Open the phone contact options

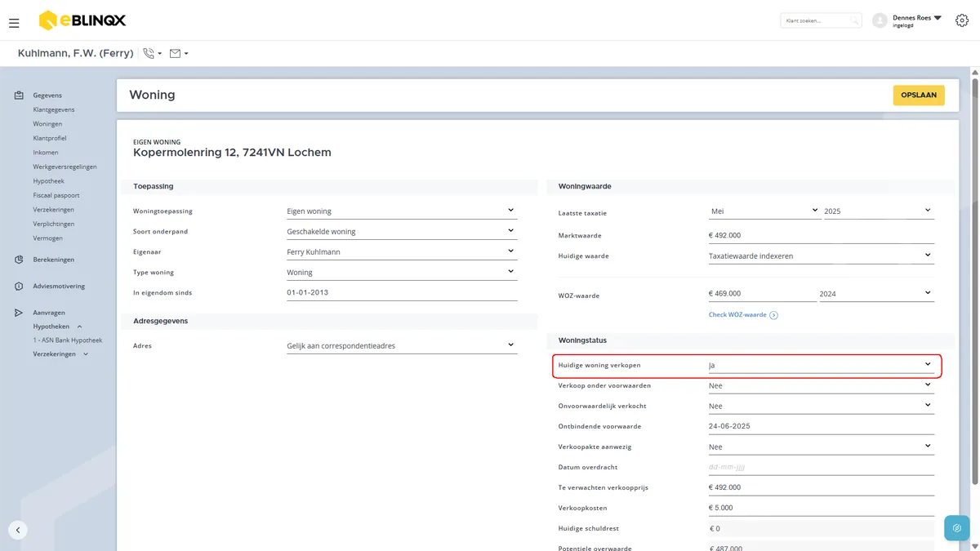(x=152, y=53)
